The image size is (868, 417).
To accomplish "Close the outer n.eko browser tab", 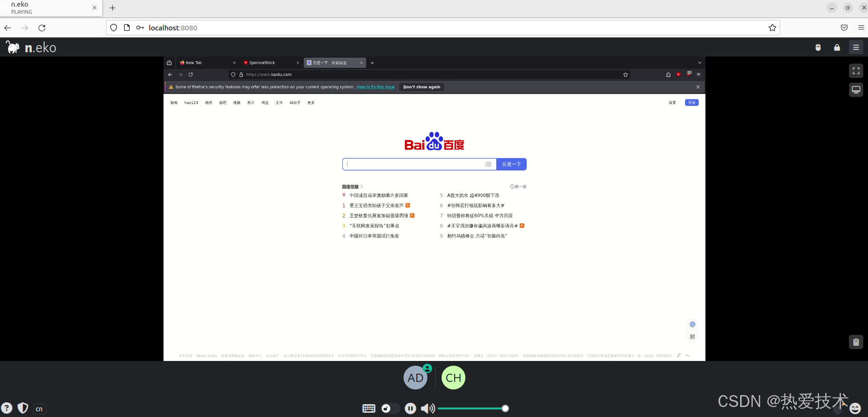I will [95, 8].
